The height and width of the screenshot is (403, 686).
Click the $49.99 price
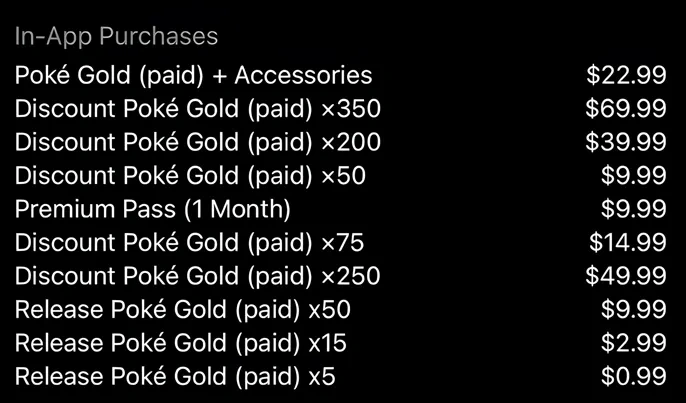626,276
